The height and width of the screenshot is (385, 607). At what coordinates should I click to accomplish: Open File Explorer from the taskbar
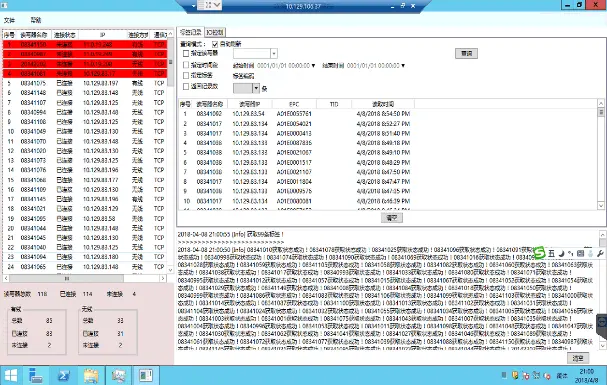pyautogui.click(x=91, y=376)
